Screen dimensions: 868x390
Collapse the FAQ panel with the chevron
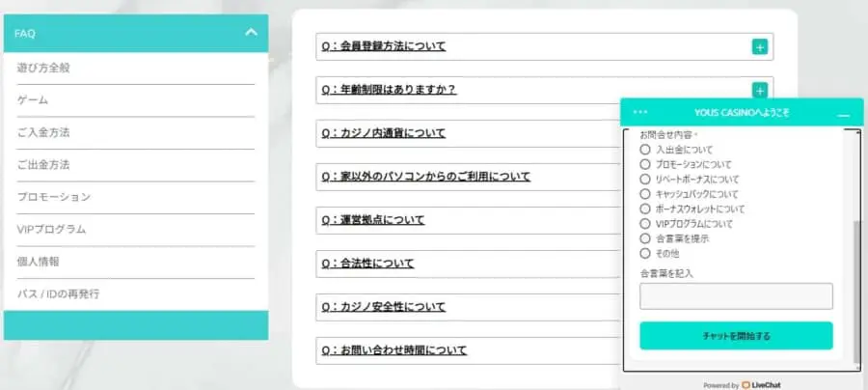pyautogui.click(x=252, y=33)
